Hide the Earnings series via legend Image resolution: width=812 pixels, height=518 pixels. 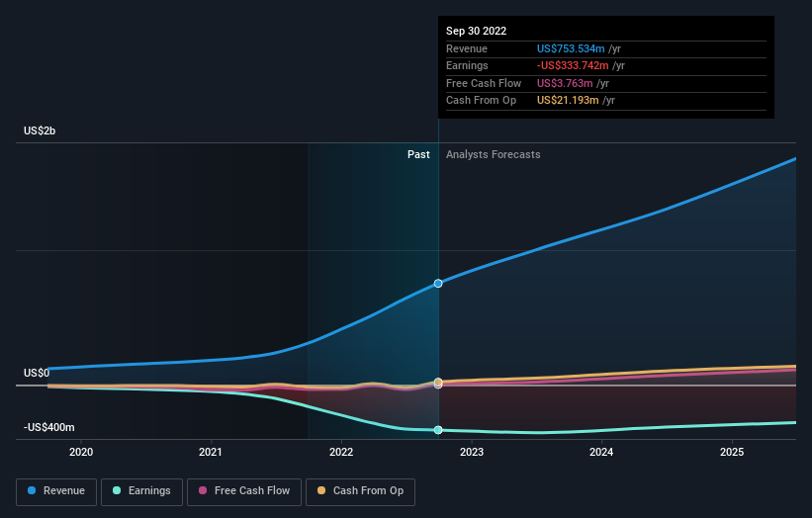(x=141, y=490)
